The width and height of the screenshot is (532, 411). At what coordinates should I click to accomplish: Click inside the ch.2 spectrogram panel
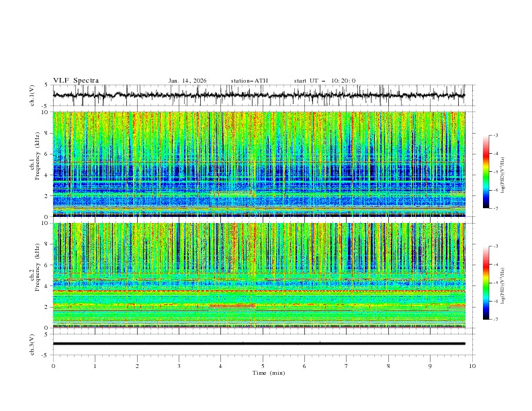pos(259,275)
